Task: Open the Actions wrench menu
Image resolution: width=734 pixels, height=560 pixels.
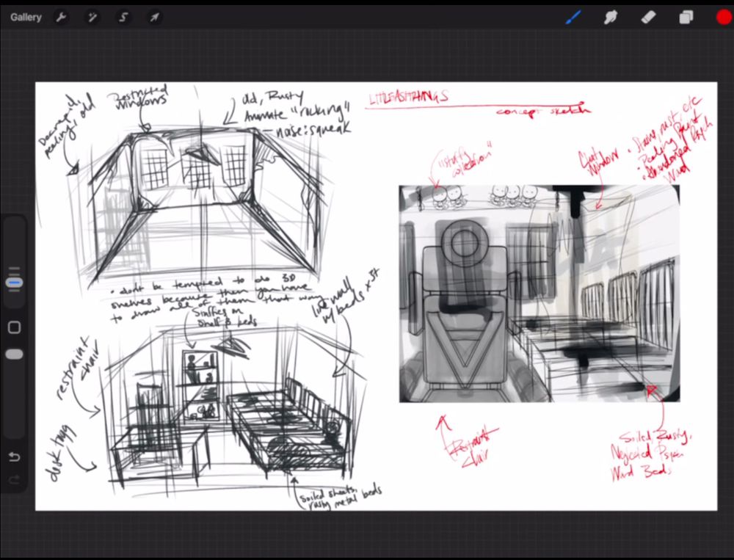Action: [x=61, y=18]
